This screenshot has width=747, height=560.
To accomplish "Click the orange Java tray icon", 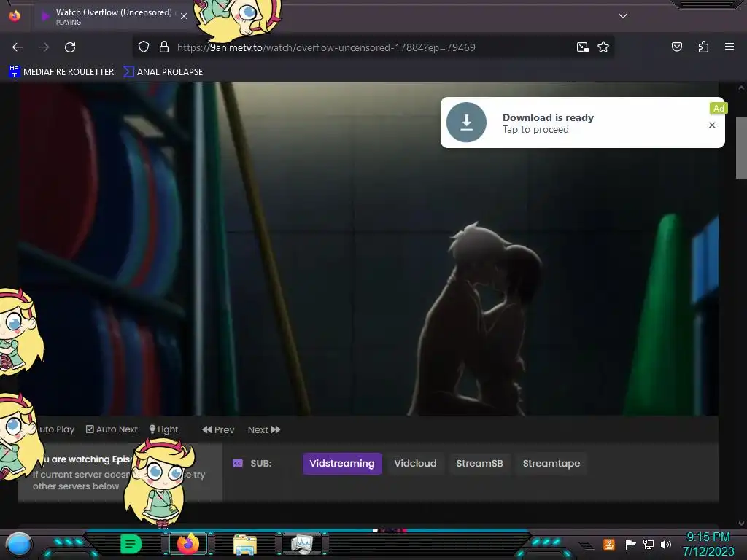I will 608,544.
